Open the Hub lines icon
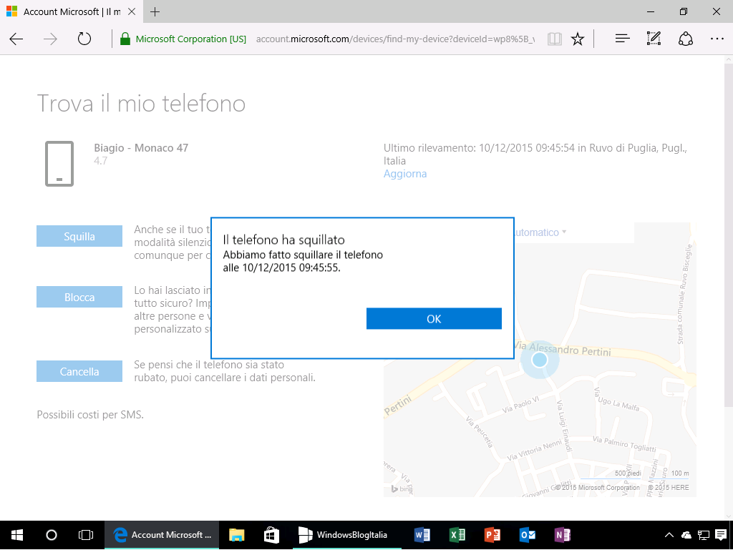Viewport: 733px width, 560px height. pos(622,39)
